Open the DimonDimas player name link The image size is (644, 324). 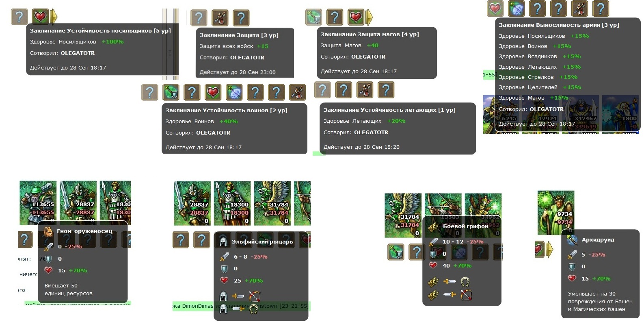pyautogui.click(x=197, y=306)
